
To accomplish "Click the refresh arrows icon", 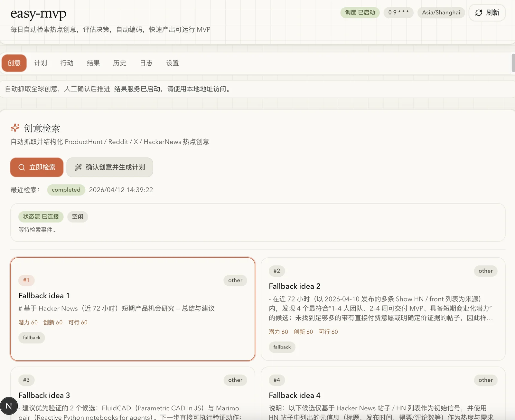I will coord(479,13).
